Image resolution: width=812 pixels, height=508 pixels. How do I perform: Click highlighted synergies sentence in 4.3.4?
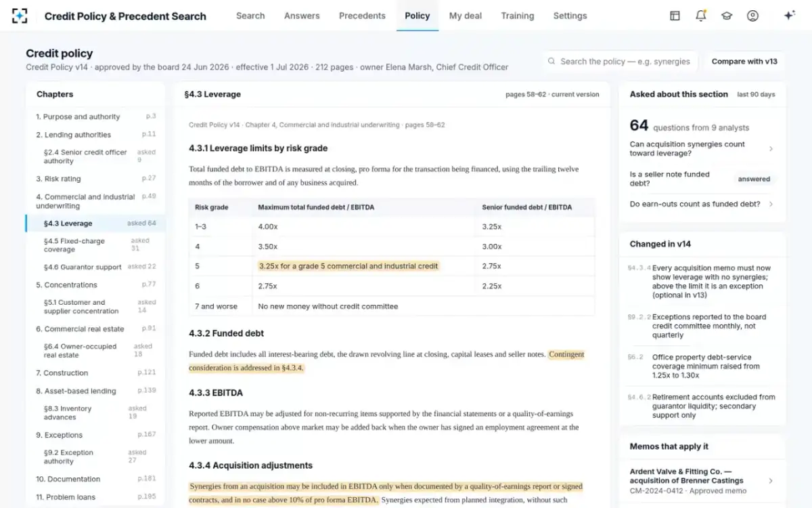[386, 493]
